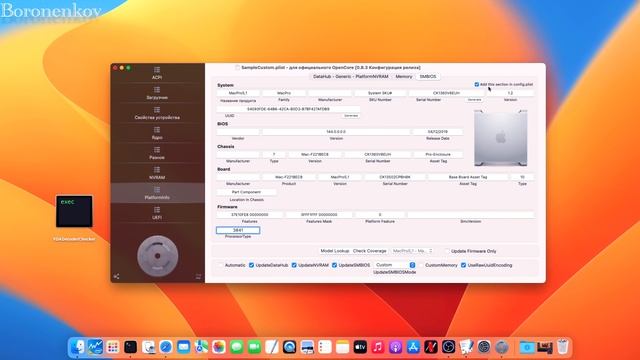
Task: Click the System UUID field
Action: tap(288, 109)
